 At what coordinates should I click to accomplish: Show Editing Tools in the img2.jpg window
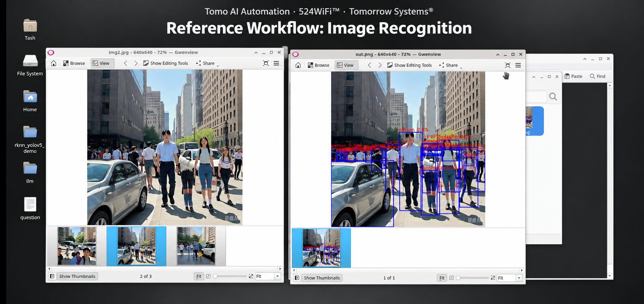(x=165, y=63)
